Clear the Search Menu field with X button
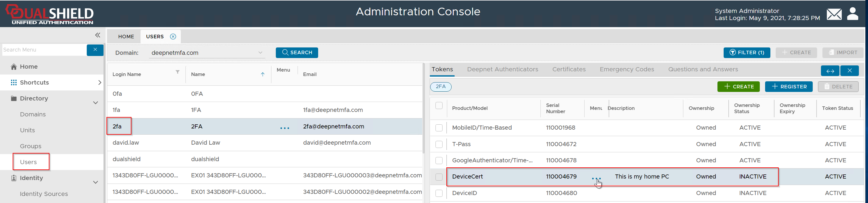 click(95, 50)
